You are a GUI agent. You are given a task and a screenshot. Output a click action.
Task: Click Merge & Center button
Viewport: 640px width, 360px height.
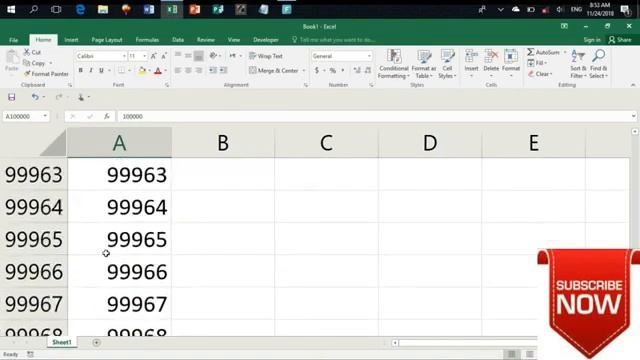[x=274, y=70]
